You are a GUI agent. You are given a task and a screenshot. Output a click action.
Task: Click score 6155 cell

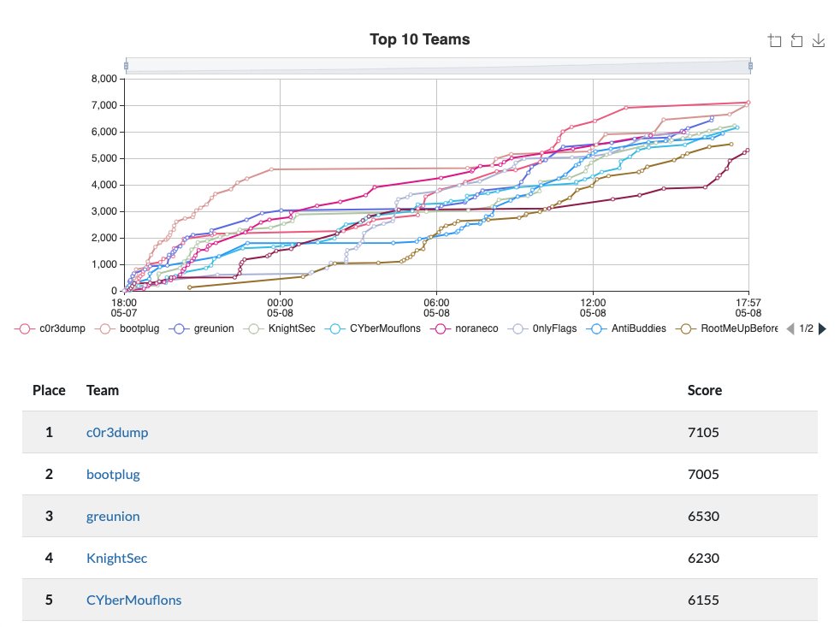click(703, 600)
